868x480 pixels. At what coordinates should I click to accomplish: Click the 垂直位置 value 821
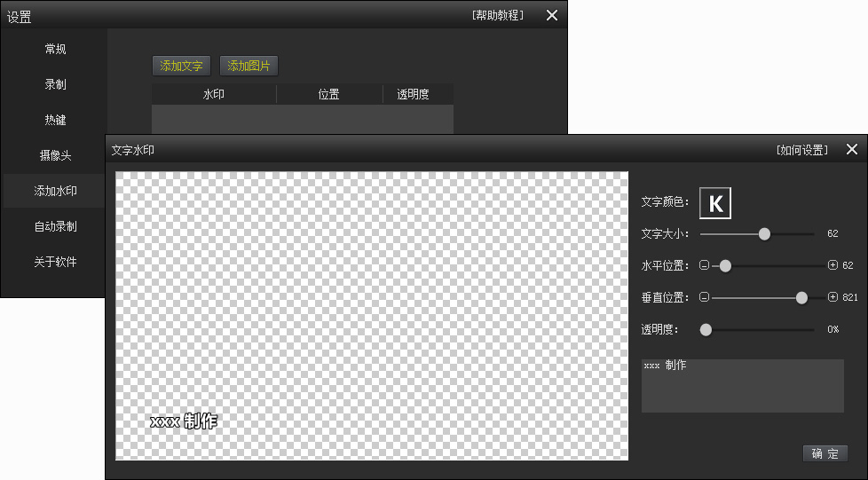click(x=850, y=297)
